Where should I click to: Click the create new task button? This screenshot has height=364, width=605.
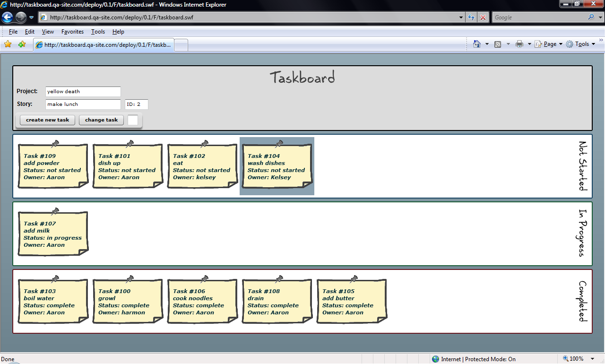[47, 120]
